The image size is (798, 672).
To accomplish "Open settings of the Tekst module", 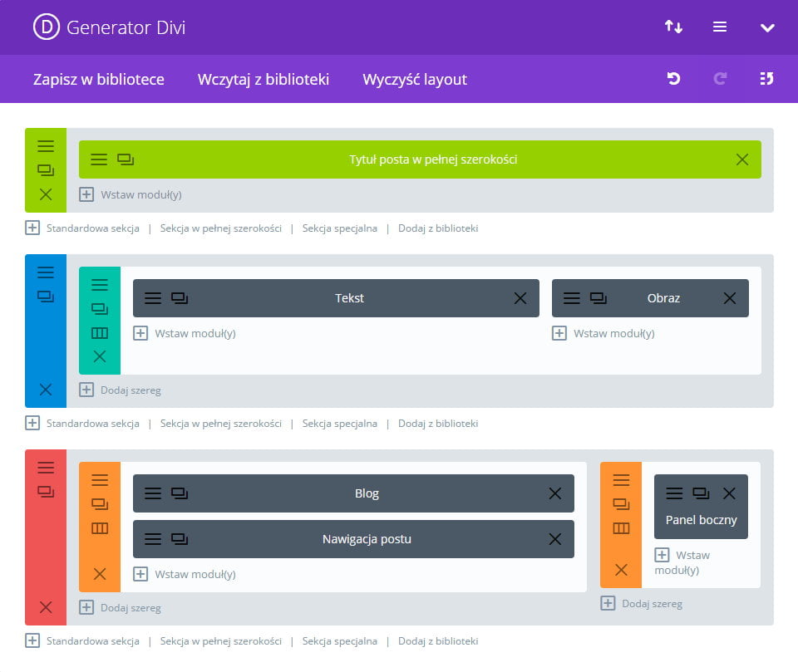I will [153, 298].
